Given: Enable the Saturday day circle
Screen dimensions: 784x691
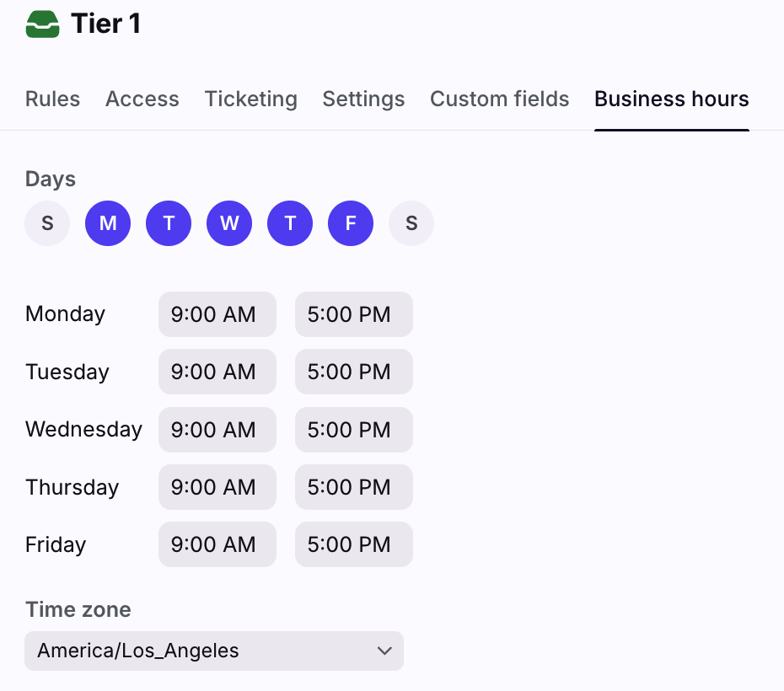Looking at the screenshot, I should [x=411, y=223].
